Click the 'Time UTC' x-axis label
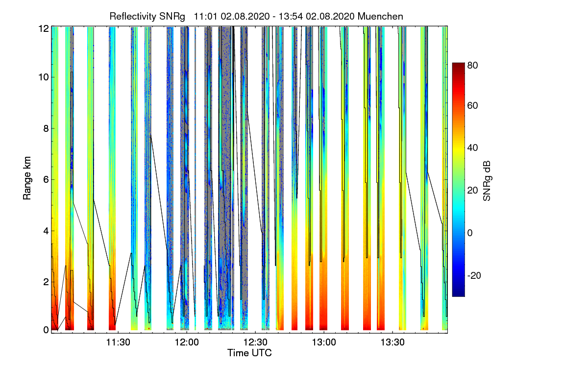The image size is (588, 392). tap(249, 353)
